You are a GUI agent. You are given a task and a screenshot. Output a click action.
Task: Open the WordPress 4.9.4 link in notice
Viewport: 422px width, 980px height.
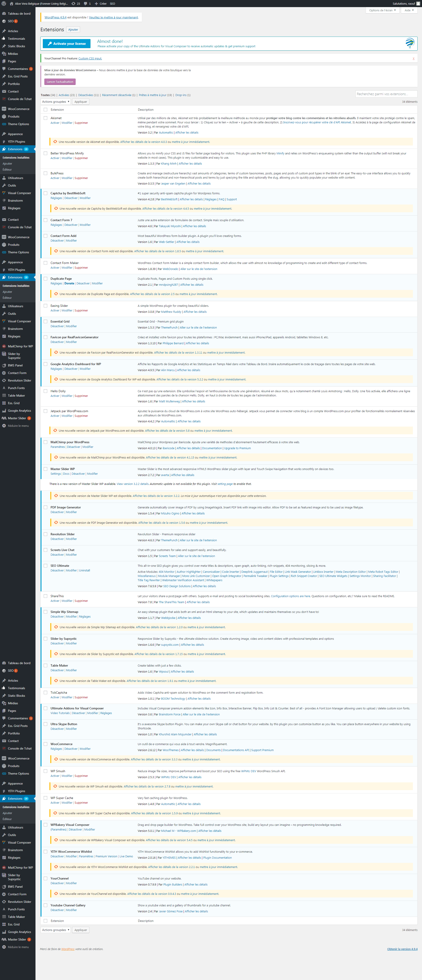(x=55, y=18)
